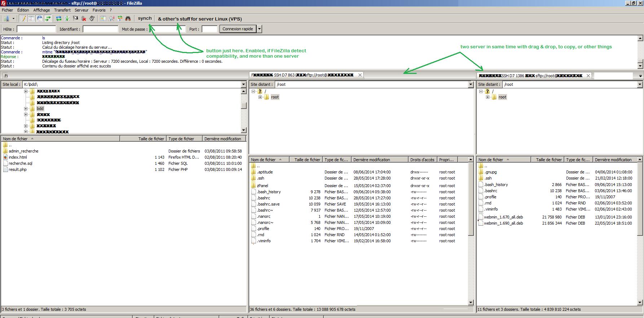Sort local list by Dernière modification
This screenshot has width=644, height=318.
224,139
